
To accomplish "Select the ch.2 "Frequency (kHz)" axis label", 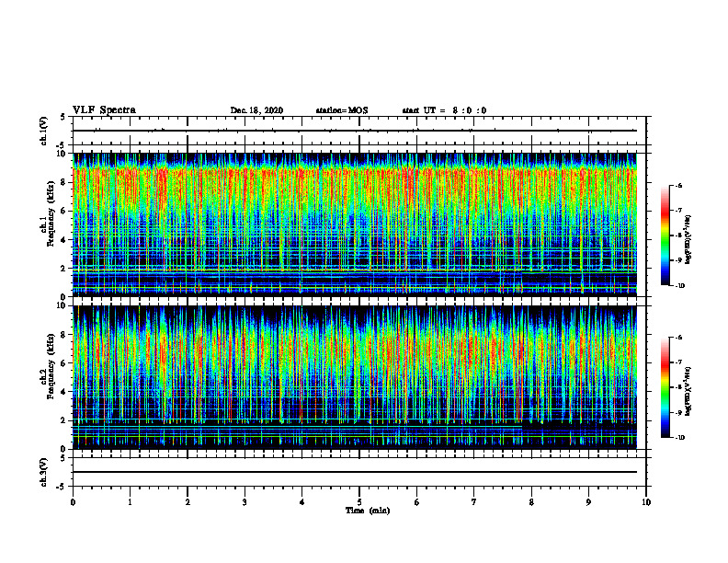I will click(51, 367).
